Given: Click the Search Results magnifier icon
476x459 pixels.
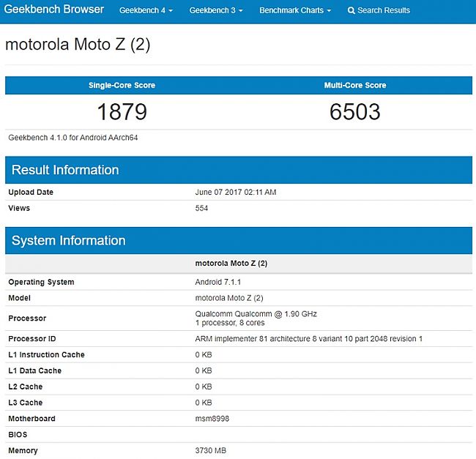Looking at the screenshot, I should pyautogui.click(x=352, y=11).
